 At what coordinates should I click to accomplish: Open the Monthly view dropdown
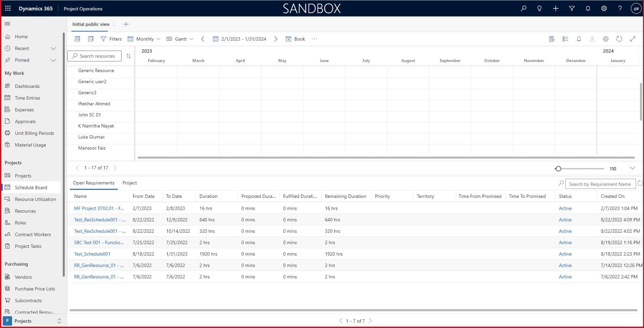(144, 39)
